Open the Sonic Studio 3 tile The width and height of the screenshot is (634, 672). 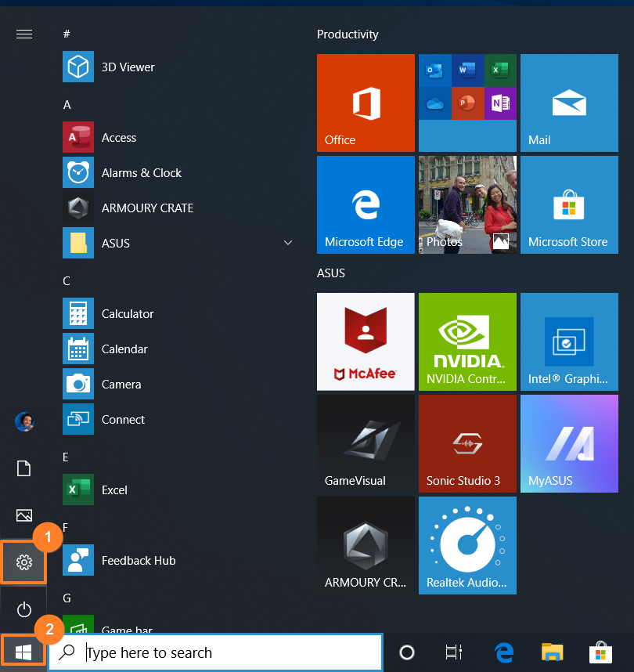[467, 443]
